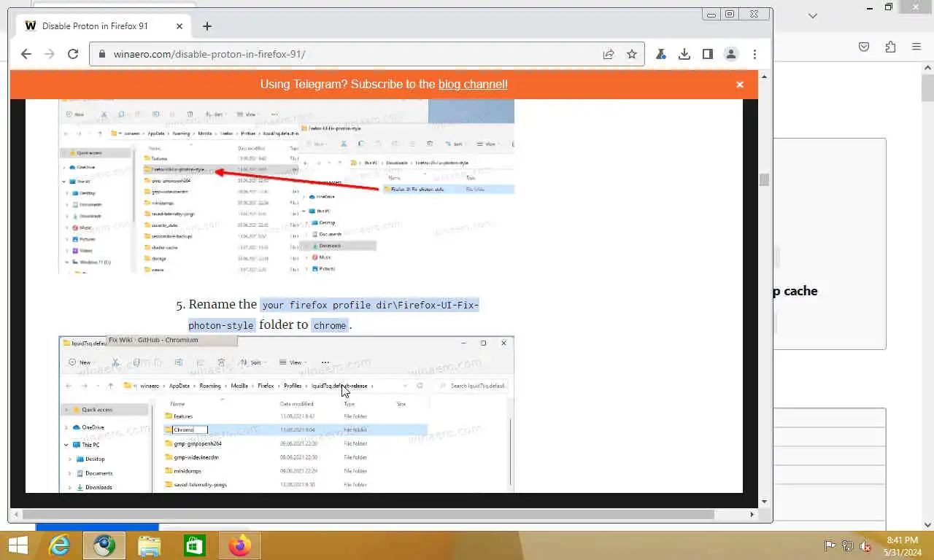Open File Explorer from the taskbar

[150, 545]
